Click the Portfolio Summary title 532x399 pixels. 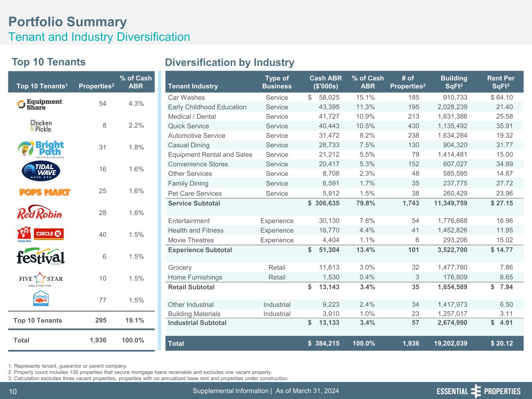pyautogui.click(x=67, y=22)
